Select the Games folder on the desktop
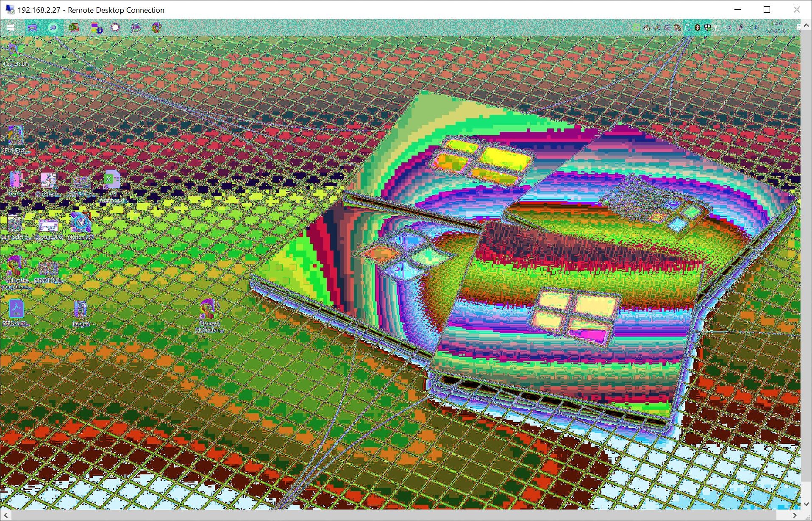Image resolution: width=812 pixels, height=521 pixels. [x=16, y=183]
